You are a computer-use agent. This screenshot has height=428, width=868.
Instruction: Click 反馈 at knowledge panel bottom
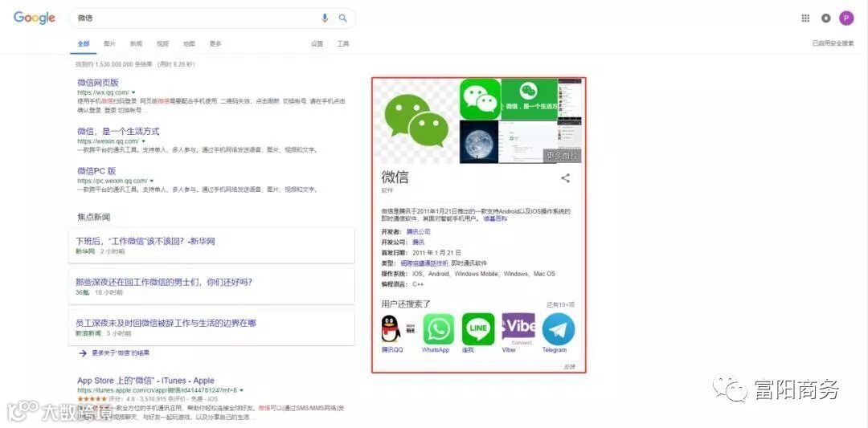(569, 367)
